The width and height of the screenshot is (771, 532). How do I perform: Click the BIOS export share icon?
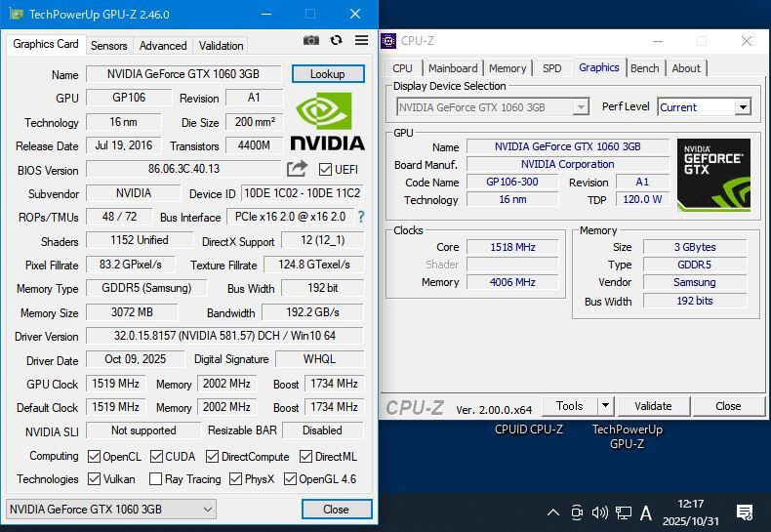pyautogui.click(x=297, y=169)
